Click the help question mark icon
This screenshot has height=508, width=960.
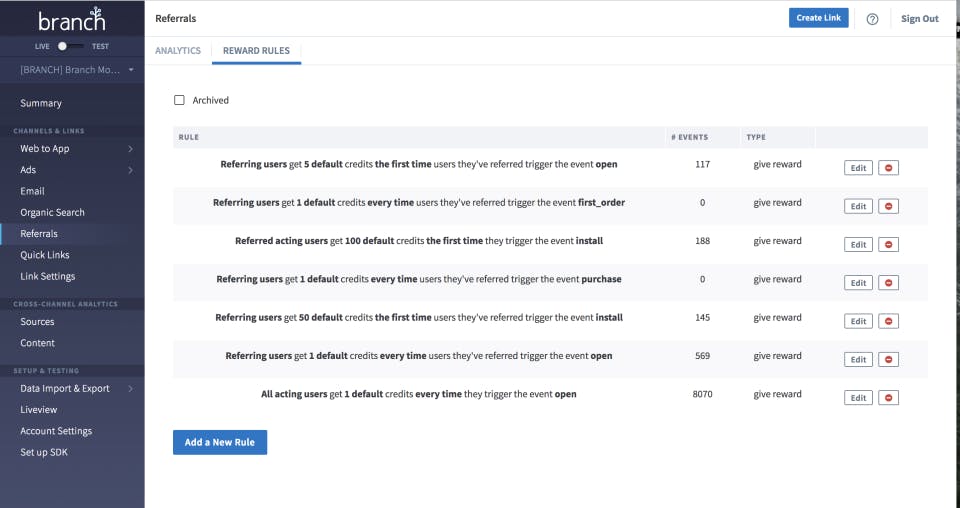coord(872,19)
